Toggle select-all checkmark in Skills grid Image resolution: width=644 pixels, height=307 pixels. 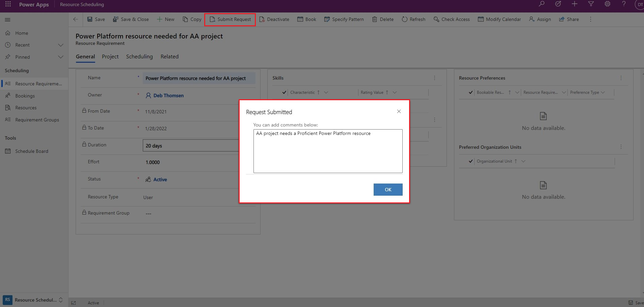pos(284,92)
